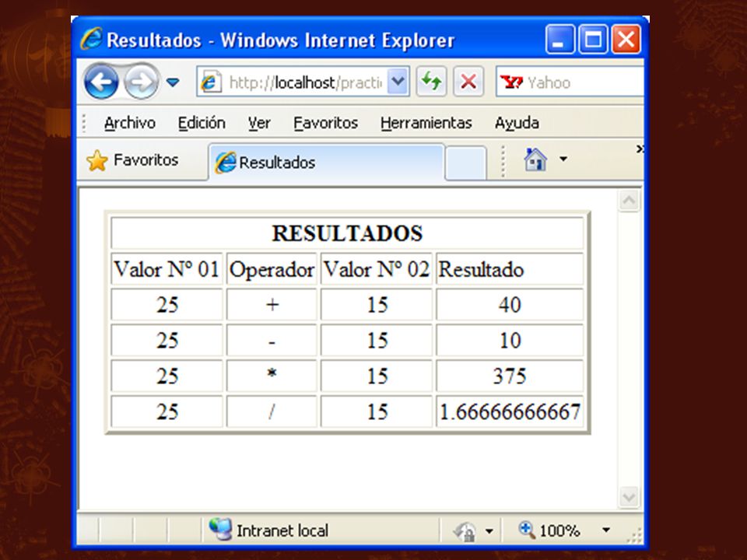Expand the Home button dropdown arrow
This screenshot has width=747, height=560.
[563, 159]
